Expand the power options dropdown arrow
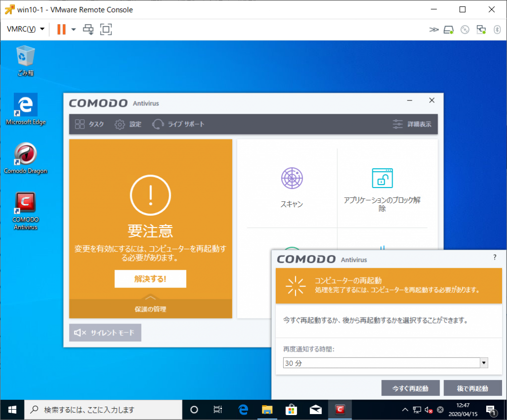 (74, 29)
